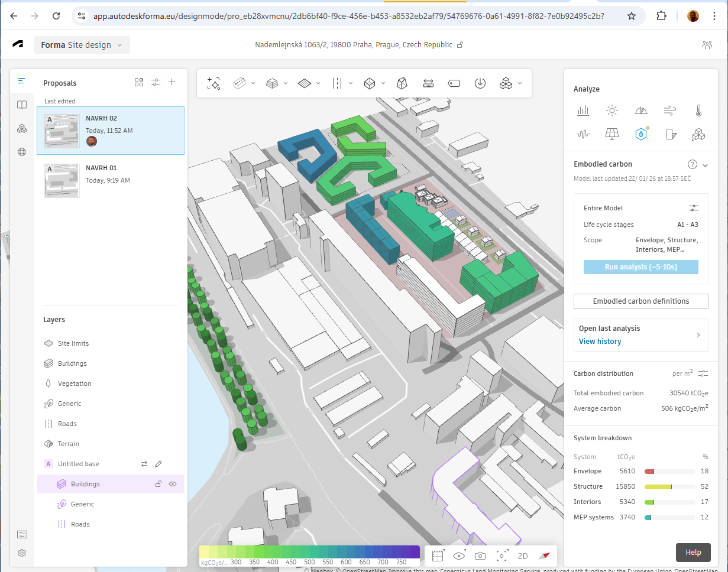The width and height of the screenshot is (728, 572).
Task: Collapse the Embodied carbon section chevron
Action: click(x=705, y=165)
